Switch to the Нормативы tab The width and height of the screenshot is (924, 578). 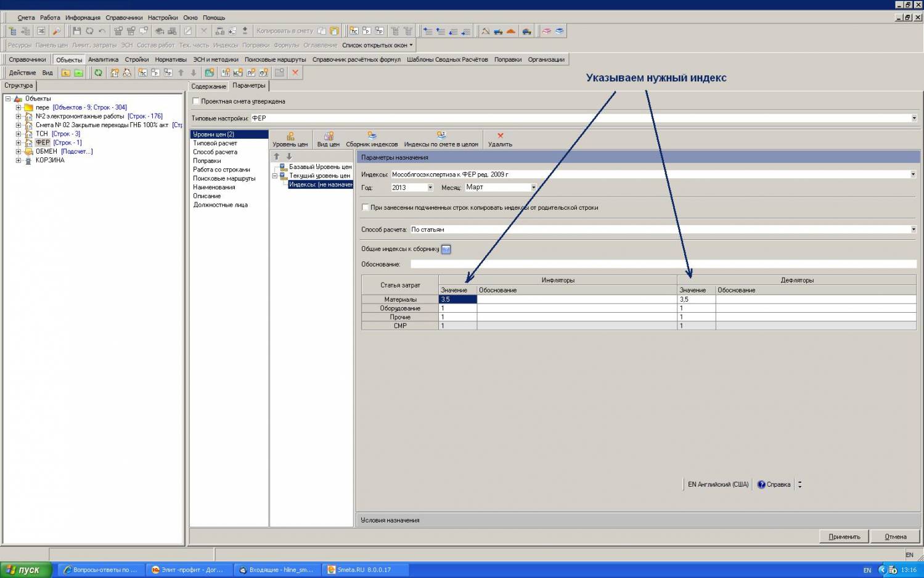171,60
